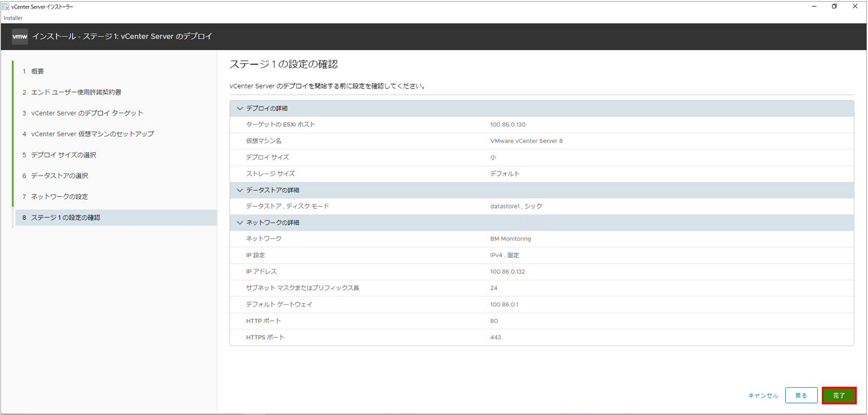Collapse the ネットワークの詳細 section

240,223
